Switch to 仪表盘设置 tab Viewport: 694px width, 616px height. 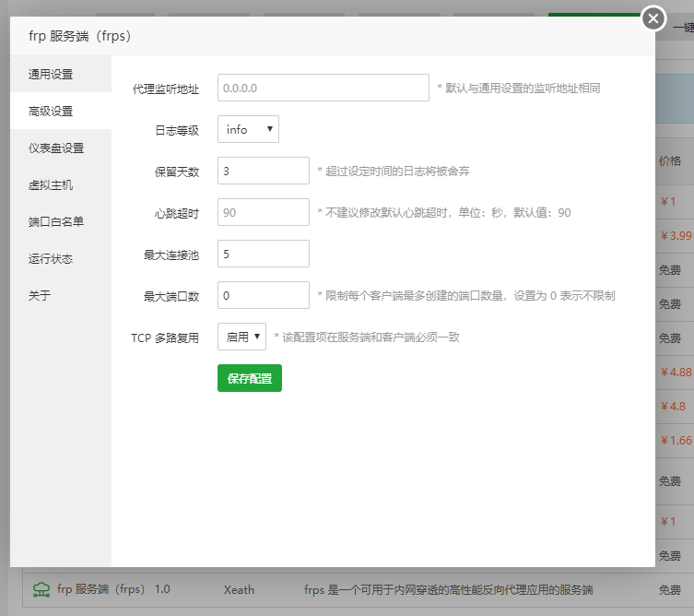tap(61, 148)
